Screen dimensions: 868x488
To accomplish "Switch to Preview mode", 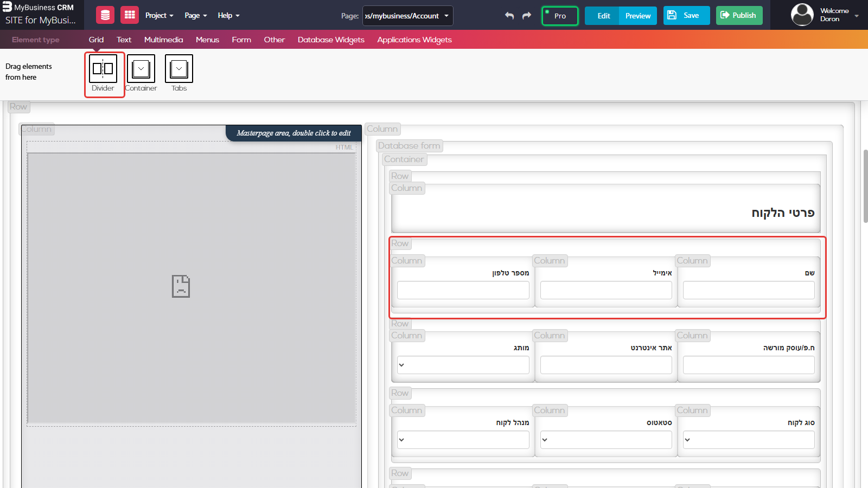I will (x=638, y=16).
